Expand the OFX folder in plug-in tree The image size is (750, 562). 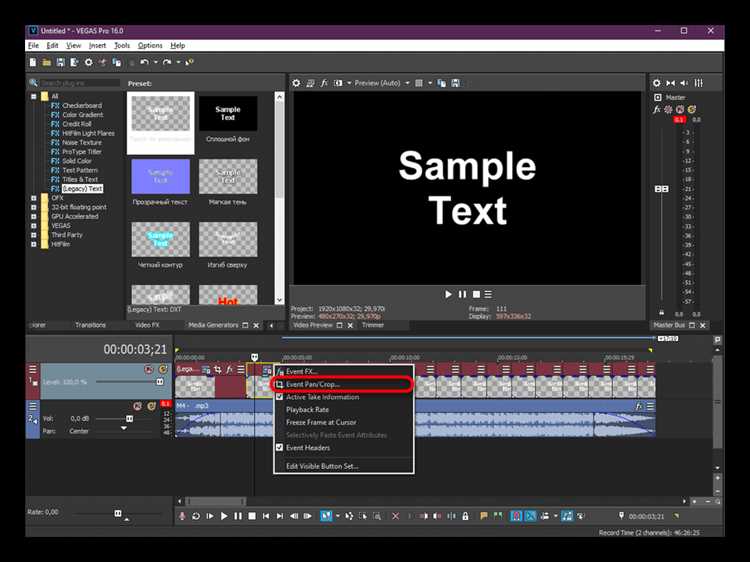pos(33,198)
